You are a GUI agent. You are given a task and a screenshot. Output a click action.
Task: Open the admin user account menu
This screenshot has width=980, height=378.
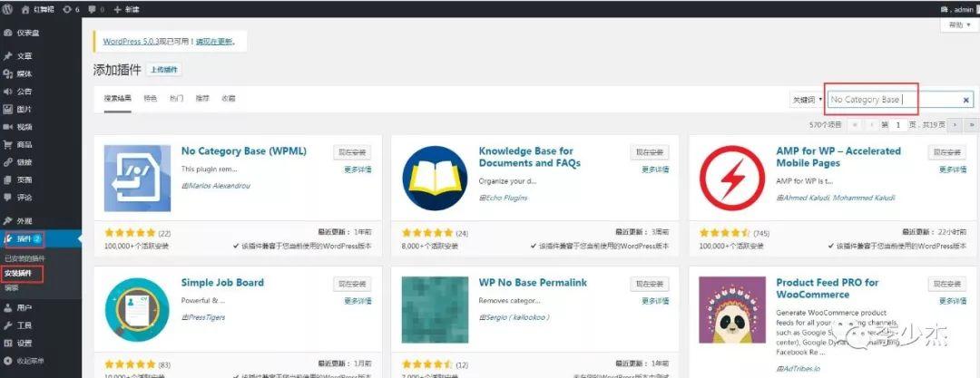(x=959, y=9)
